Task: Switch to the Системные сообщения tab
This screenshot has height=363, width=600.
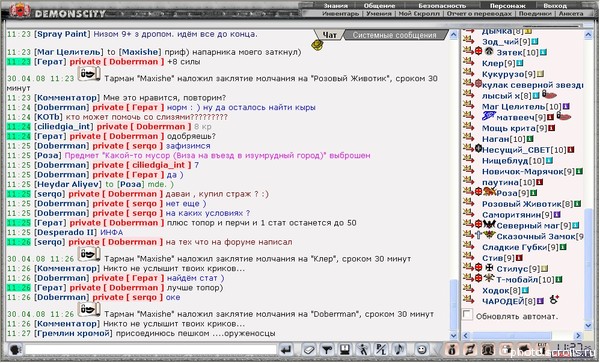Action: [394, 35]
